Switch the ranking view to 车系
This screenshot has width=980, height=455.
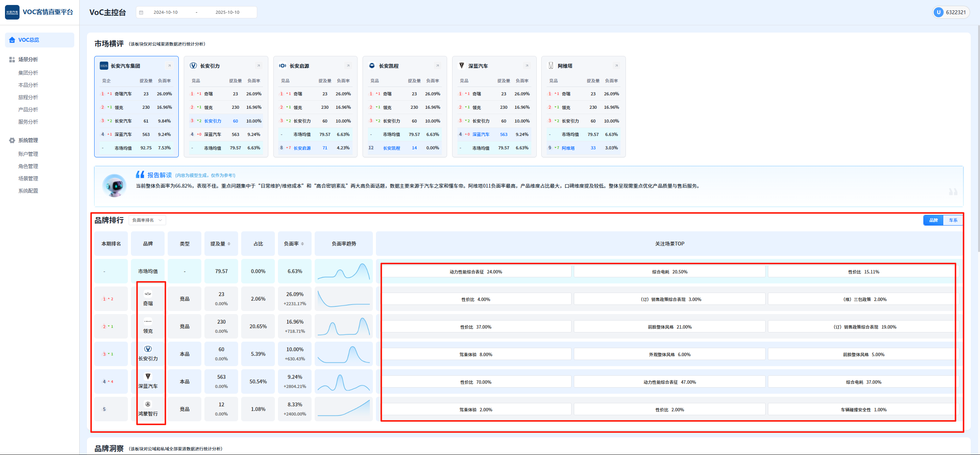point(953,220)
